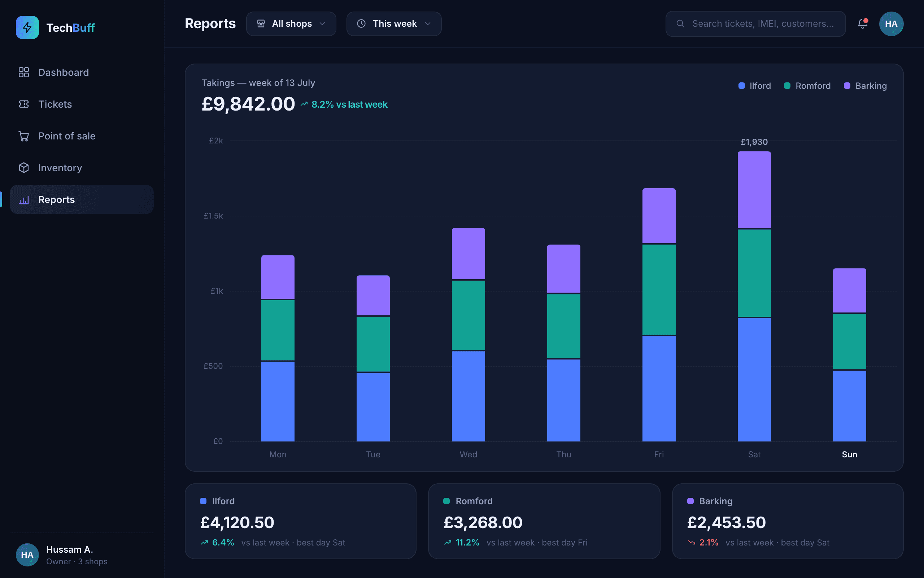This screenshot has height=578, width=924.
Task: Open the Hussam A. owner profile
Action: tap(82, 555)
